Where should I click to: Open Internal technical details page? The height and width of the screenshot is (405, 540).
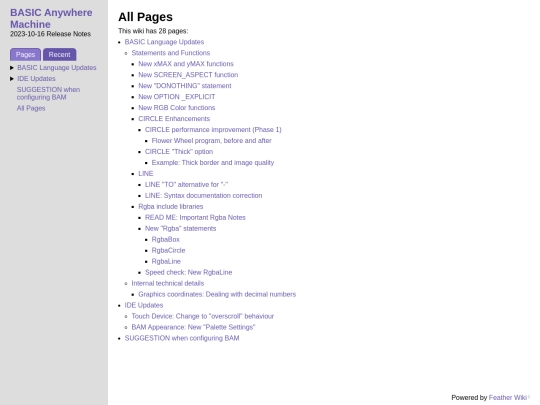[168, 283]
